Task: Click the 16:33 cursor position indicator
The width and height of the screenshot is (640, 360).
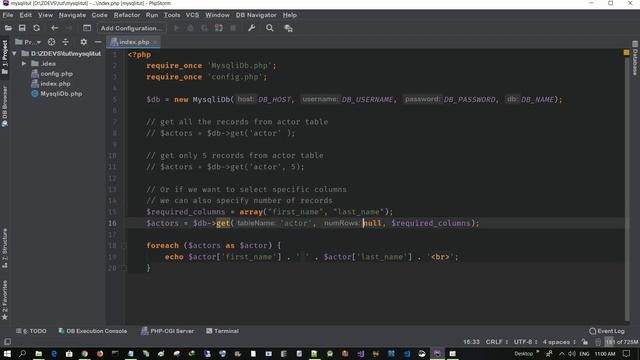Action: (x=471, y=342)
